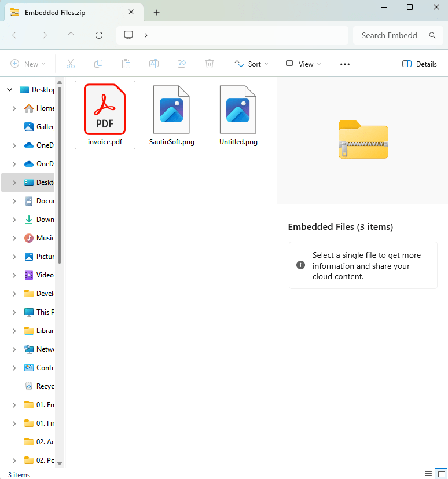The image size is (448, 479).
Task: Click the Cut scissors icon
Action: tap(71, 64)
